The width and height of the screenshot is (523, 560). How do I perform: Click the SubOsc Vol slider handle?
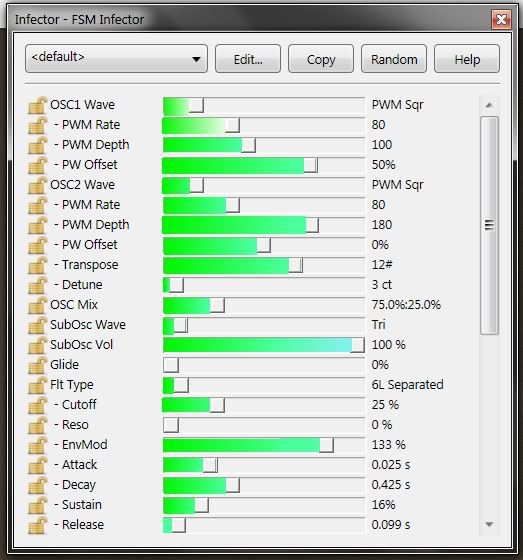tap(358, 345)
